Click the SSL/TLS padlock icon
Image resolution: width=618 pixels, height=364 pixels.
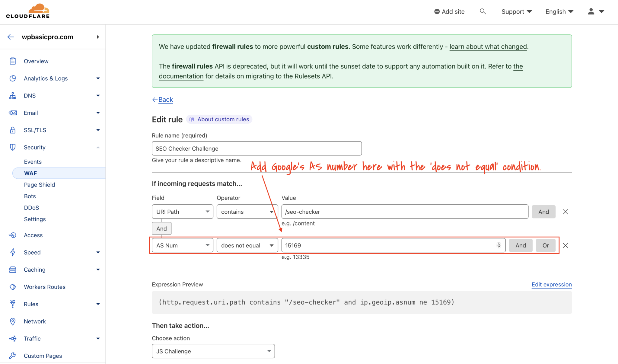click(12, 130)
